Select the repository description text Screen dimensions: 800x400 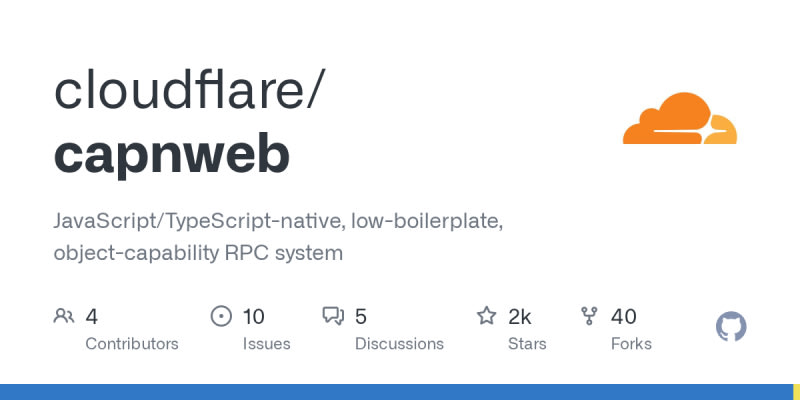click(278, 236)
